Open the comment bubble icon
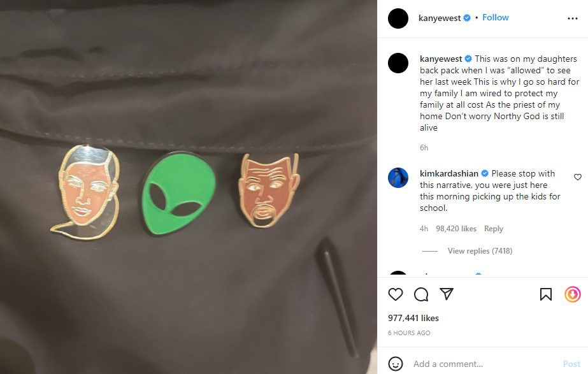The height and width of the screenshot is (374, 588). pos(421,294)
